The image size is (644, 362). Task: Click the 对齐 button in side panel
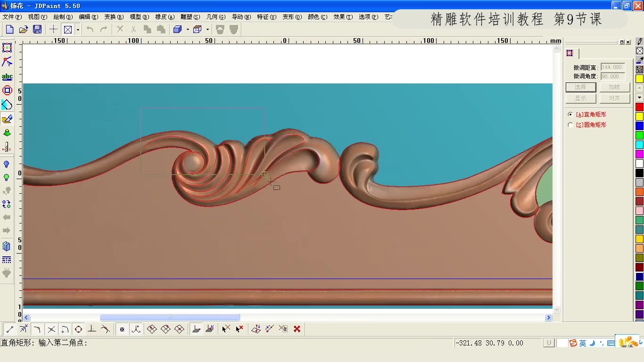point(615,99)
